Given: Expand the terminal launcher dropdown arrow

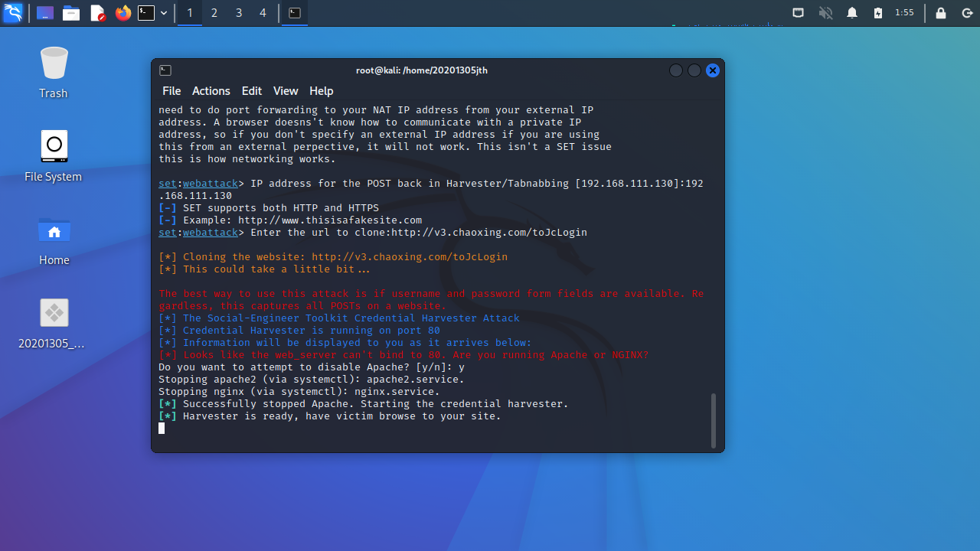Looking at the screenshot, I should 164,13.
